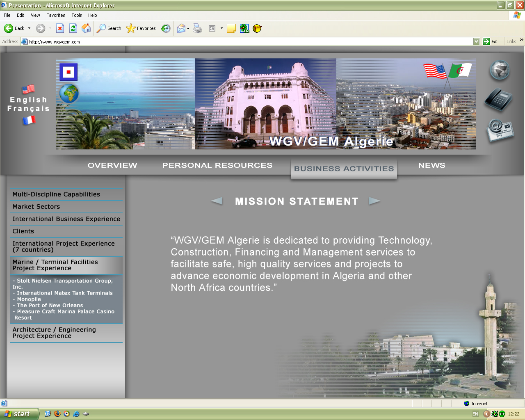
Task: Expand the Links toolbar chevron
Action: tap(521, 40)
